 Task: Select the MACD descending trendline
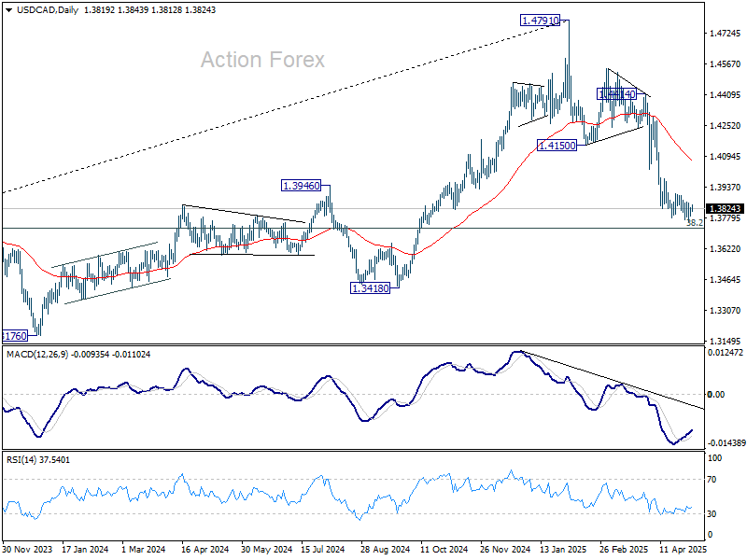613,380
